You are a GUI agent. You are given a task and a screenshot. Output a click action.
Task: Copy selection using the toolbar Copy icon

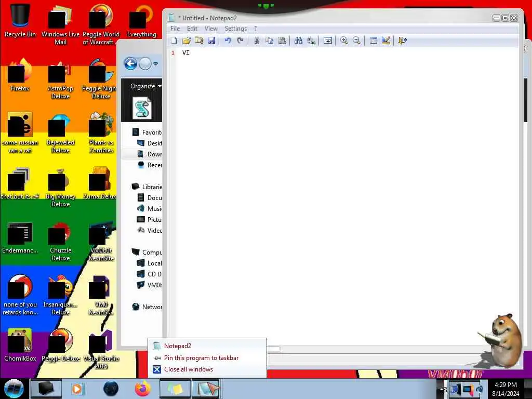270,41
